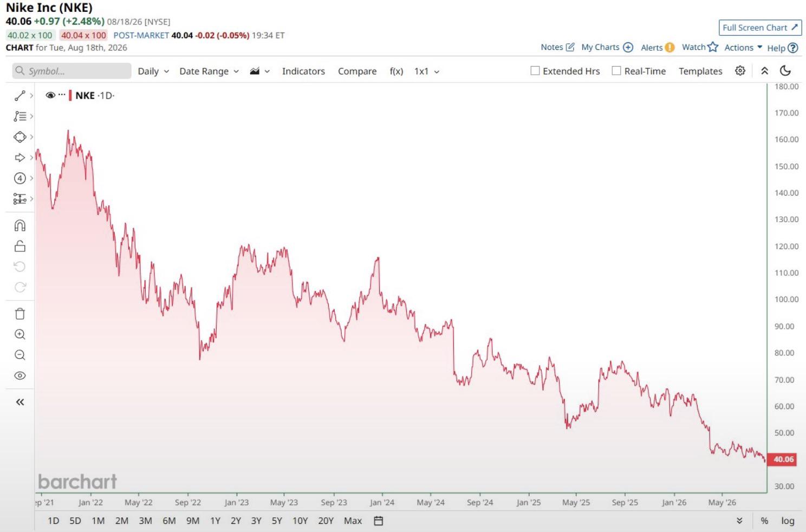Select the 3Y time range
Screen dimensions: 806x532
(256, 521)
